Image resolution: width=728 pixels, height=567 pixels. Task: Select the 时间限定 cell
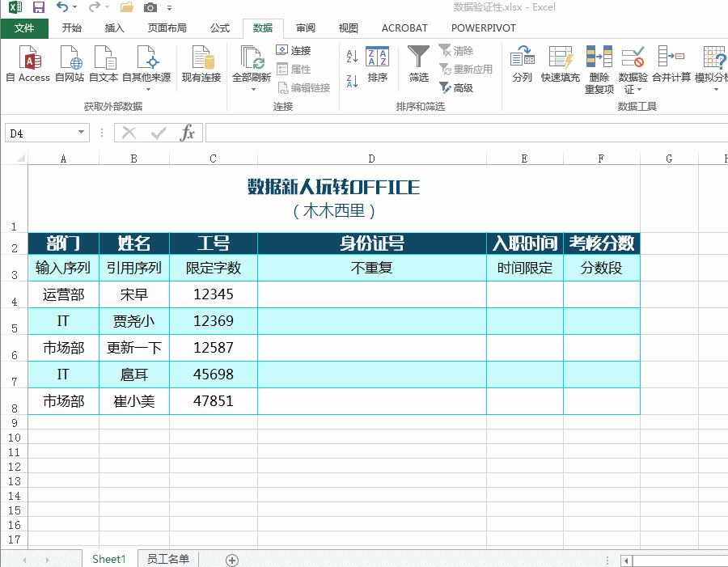click(525, 268)
